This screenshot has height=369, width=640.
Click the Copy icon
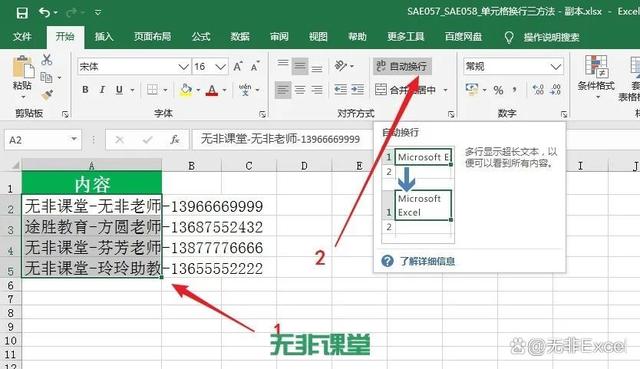coord(46,77)
